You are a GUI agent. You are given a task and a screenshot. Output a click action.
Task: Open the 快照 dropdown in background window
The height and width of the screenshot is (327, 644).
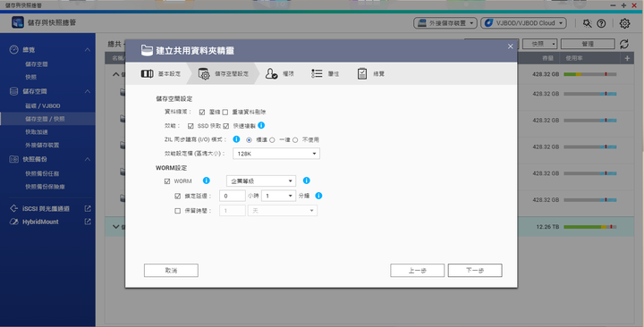click(x=539, y=44)
